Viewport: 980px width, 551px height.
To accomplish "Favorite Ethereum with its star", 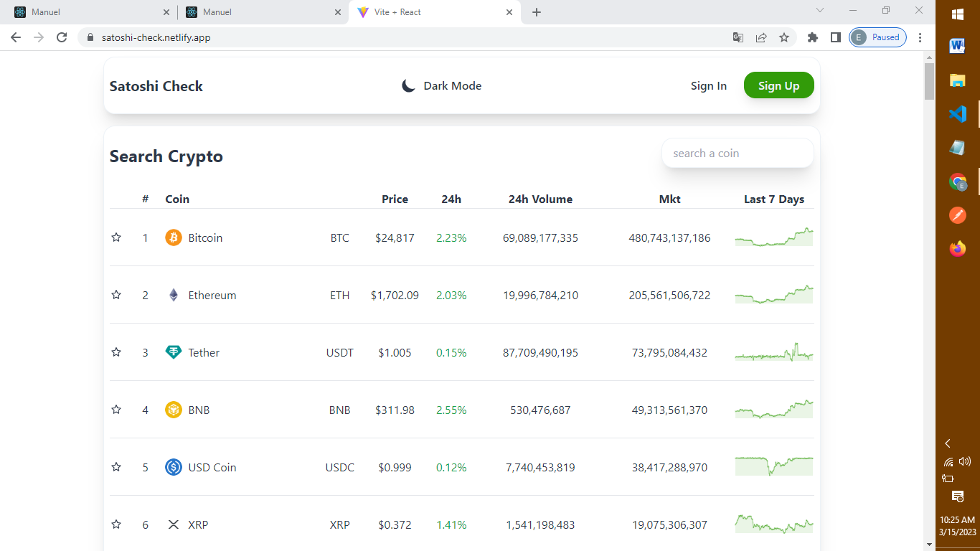I will tap(116, 295).
